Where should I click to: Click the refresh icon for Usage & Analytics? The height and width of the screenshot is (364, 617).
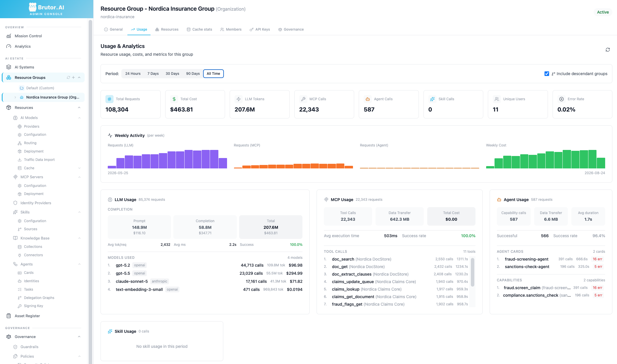pyautogui.click(x=608, y=50)
